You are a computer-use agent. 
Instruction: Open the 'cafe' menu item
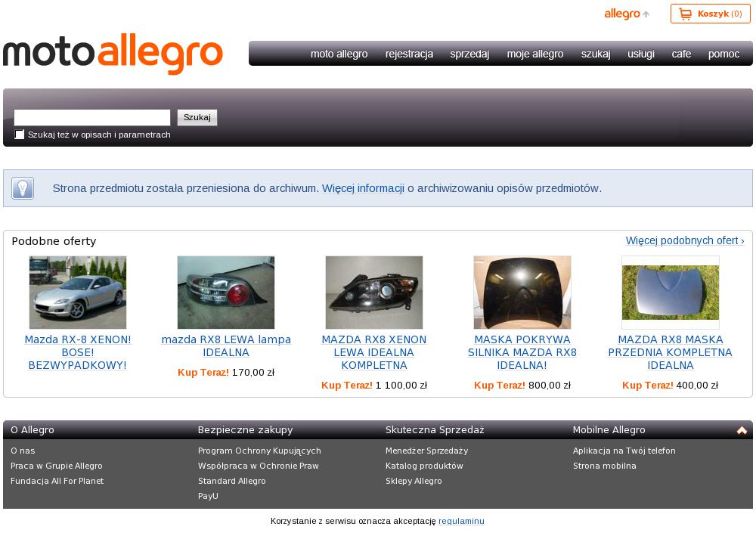click(681, 54)
